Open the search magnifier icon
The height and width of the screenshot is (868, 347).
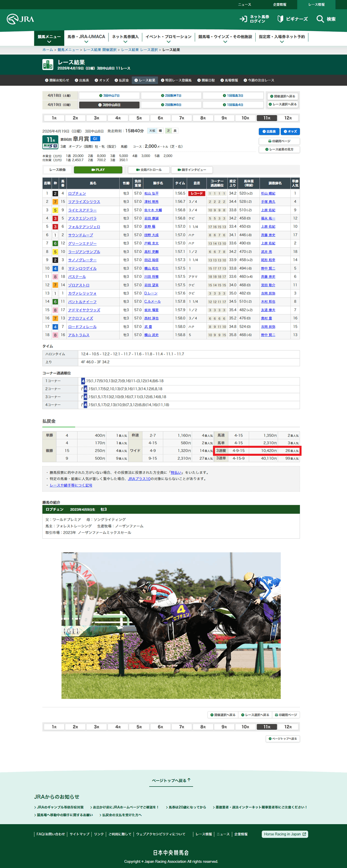click(x=320, y=19)
